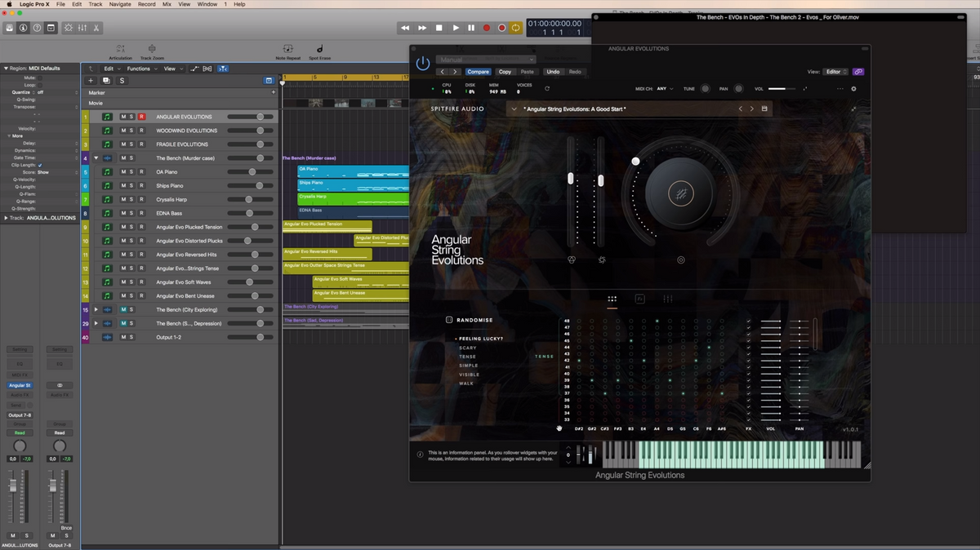Click the plugin link chain icon
The image size is (980, 550).
click(858, 72)
